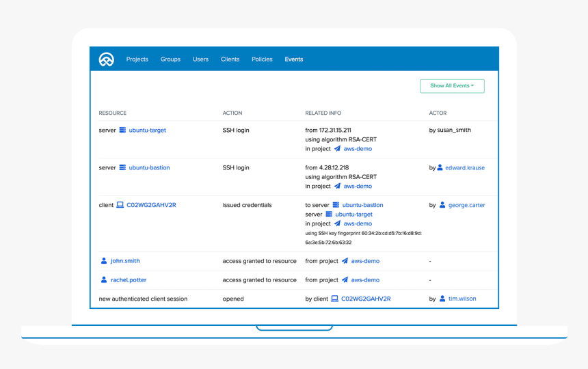588x369 pixels.
Task: Open the Policies section
Action: click(262, 59)
